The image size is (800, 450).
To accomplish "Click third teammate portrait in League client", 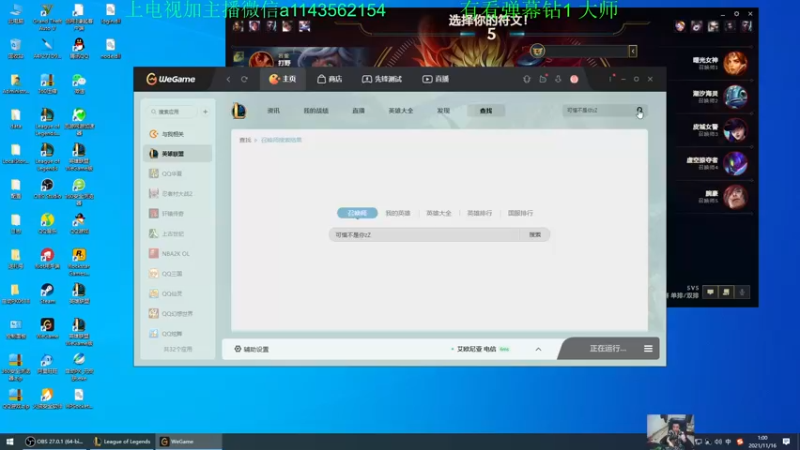I will point(735,130).
